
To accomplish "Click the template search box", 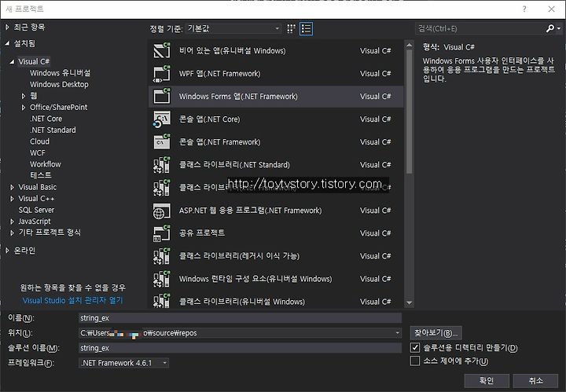I will click(480, 28).
